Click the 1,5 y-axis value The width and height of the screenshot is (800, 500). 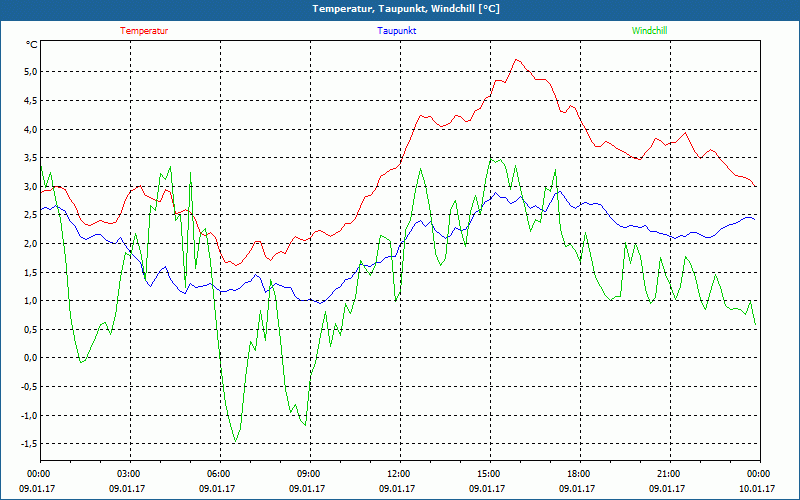31,272
